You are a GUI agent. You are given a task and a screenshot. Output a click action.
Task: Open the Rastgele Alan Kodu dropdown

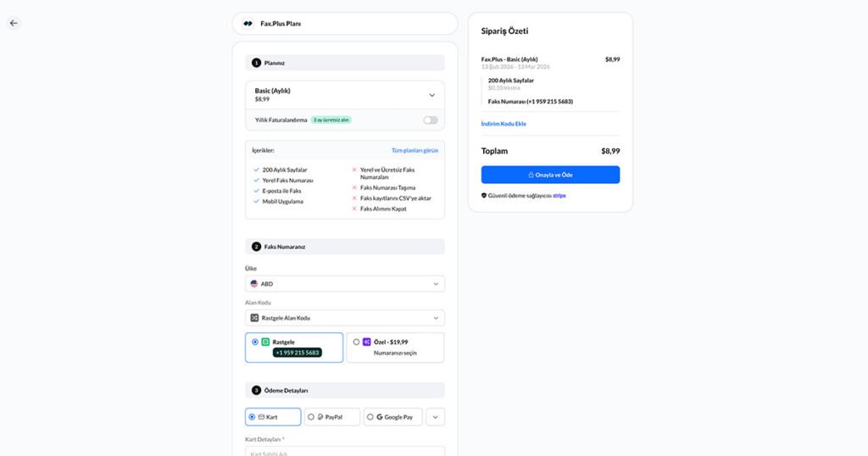(345, 318)
